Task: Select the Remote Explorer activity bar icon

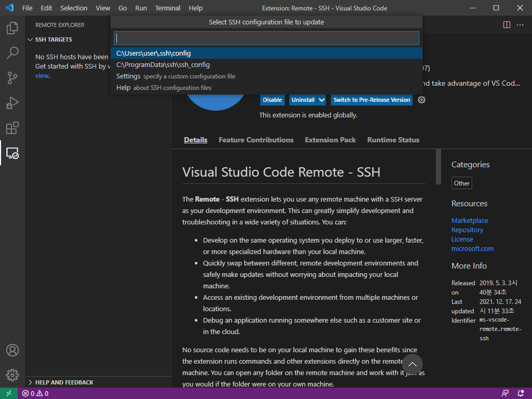Action: click(12, 153)
